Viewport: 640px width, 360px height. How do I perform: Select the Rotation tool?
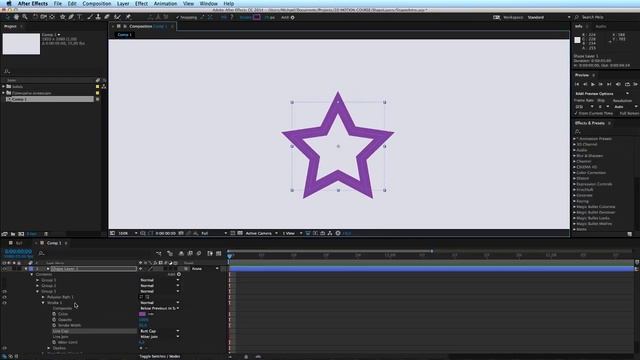[35, 17]
